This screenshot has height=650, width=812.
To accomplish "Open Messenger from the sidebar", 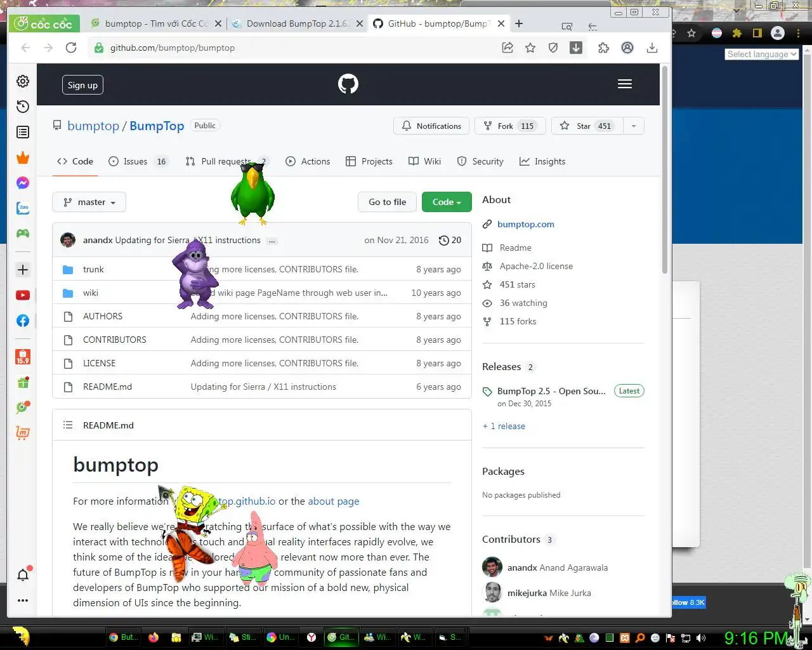I will 23,183.
